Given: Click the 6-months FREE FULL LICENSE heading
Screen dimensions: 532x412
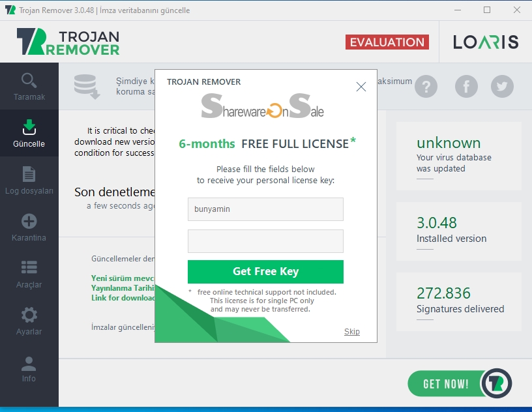Looking at the screenshot, I should click(267, 143).
